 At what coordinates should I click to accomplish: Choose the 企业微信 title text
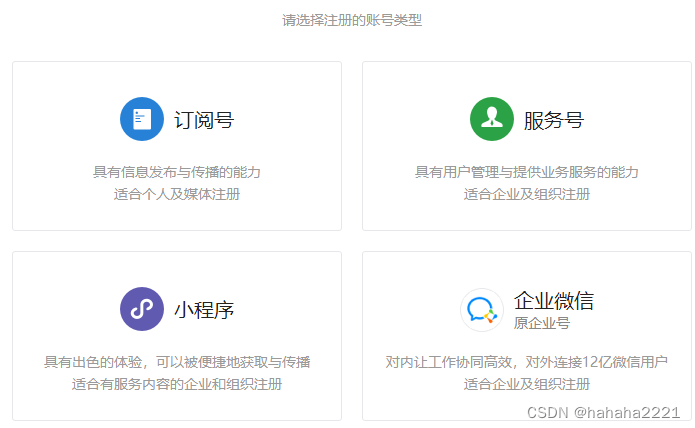coord(554,301)
